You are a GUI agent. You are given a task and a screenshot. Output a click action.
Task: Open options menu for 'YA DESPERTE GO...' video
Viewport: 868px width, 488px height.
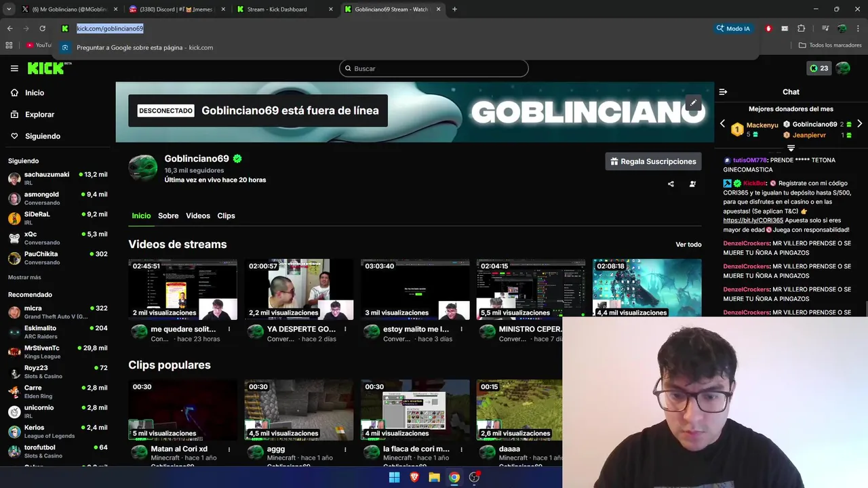coord(345,329)
